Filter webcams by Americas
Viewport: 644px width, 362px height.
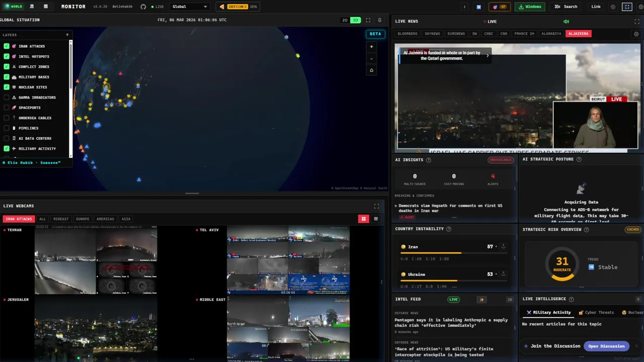click(105, 219)
